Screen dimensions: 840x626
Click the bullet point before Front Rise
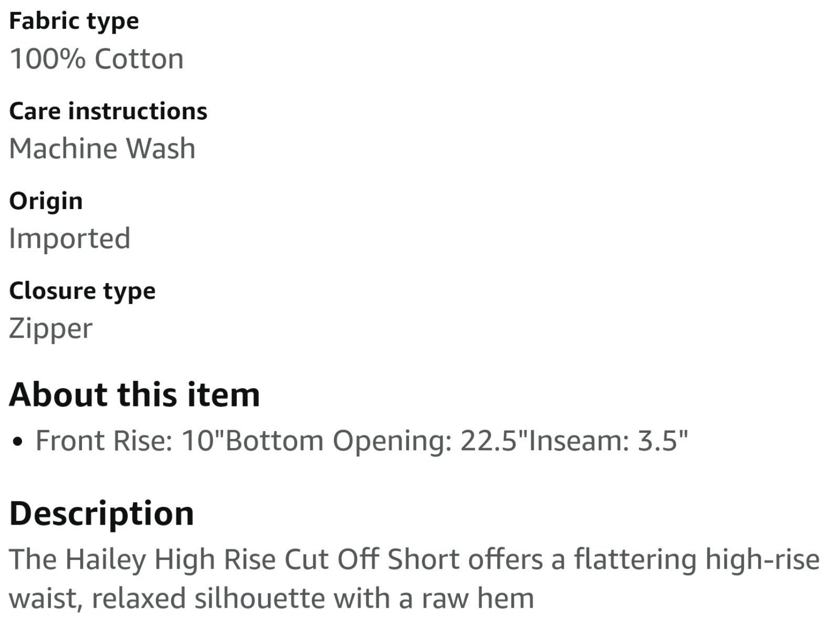(x=19, y=442)
